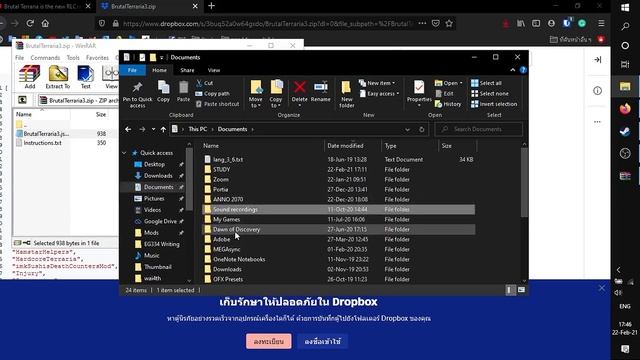
Task: Click This PC in breadcrumb
Action: (x=198, y=129)
